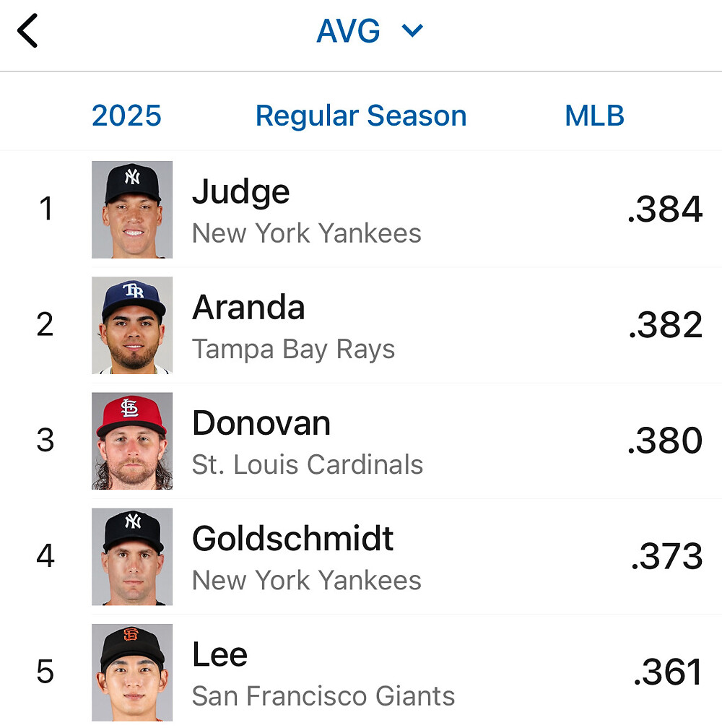The width and height of the screenshot is (722, 728).
Task: Select San Francisco Giants team label
Action: [x=323, y=696]
